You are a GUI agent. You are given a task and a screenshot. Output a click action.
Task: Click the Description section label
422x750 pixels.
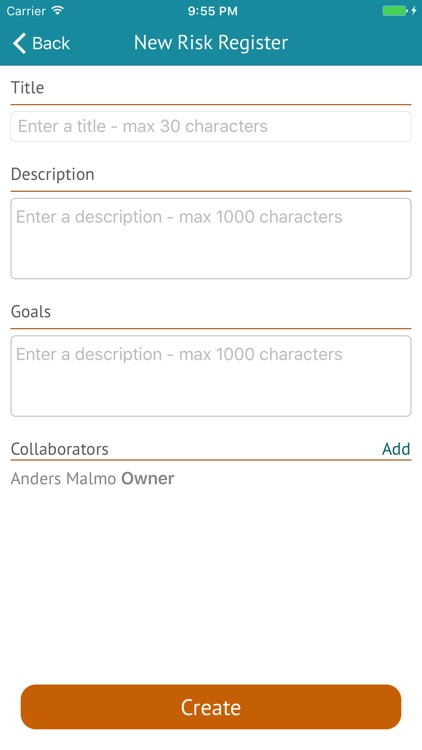[52, 174]
